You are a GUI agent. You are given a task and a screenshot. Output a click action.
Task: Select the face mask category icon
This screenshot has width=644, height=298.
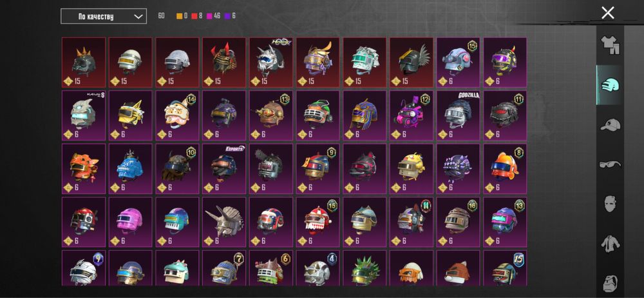[x=611, y=204]
